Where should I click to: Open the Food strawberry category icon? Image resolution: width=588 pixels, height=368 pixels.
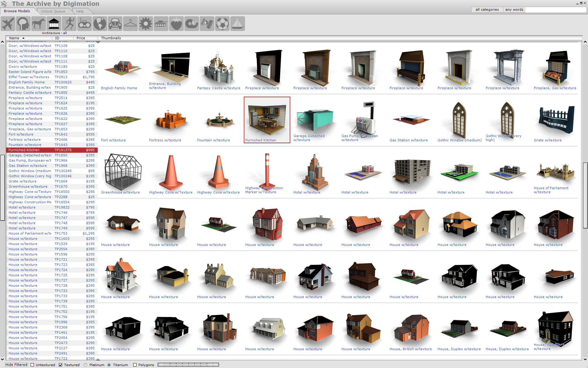(176, 24)
